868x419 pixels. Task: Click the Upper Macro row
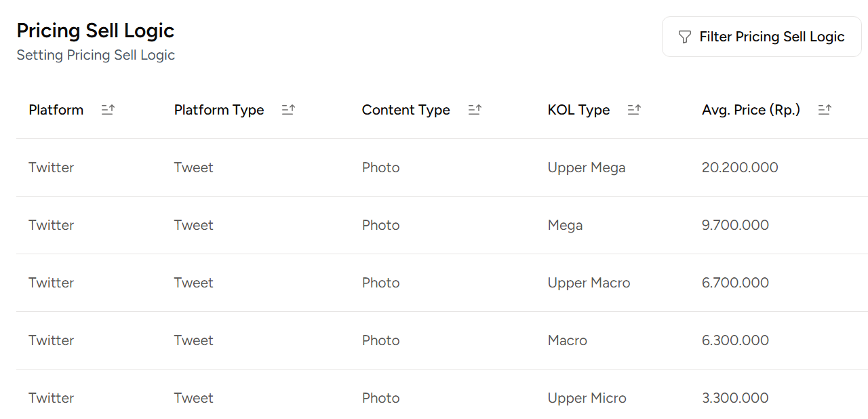tap(434, 283)
